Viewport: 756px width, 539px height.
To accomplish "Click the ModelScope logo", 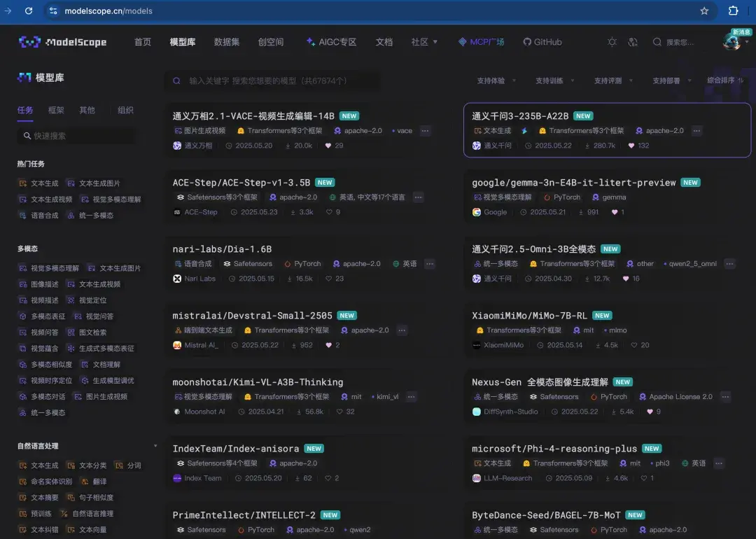I will 63,42.
